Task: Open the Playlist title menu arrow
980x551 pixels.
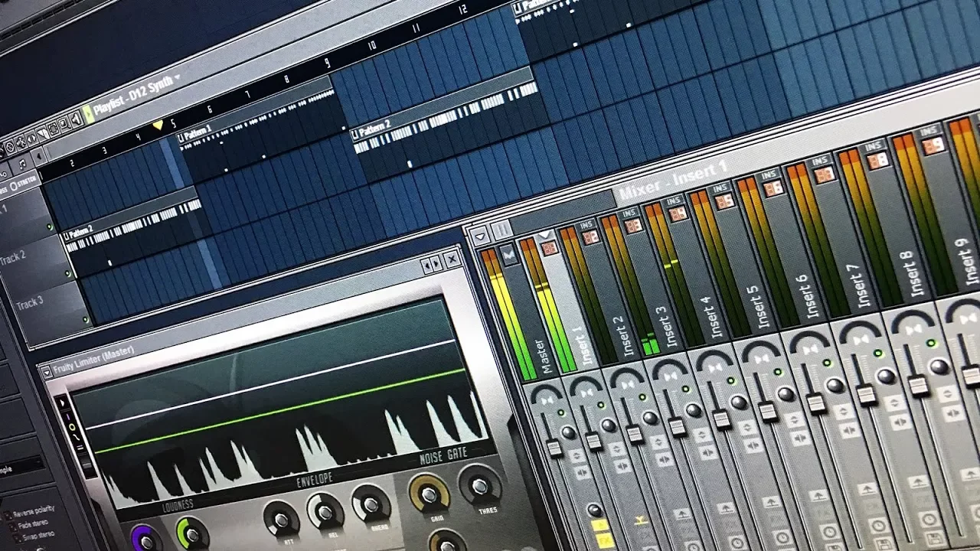Action: [x=177, y=77]
